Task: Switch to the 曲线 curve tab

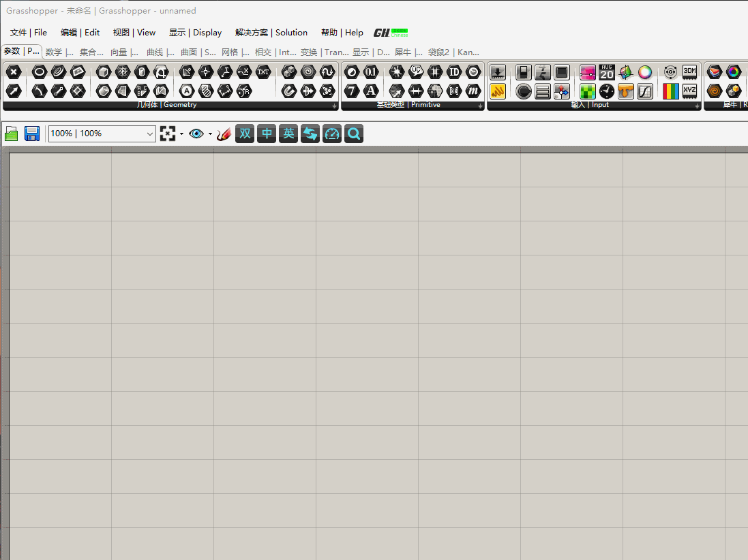Action: tap(160, 52)
